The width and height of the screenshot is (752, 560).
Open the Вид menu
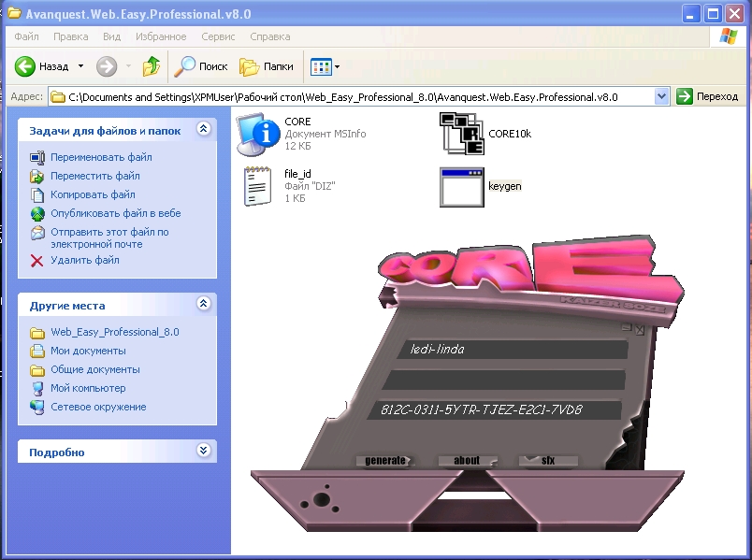111,36
